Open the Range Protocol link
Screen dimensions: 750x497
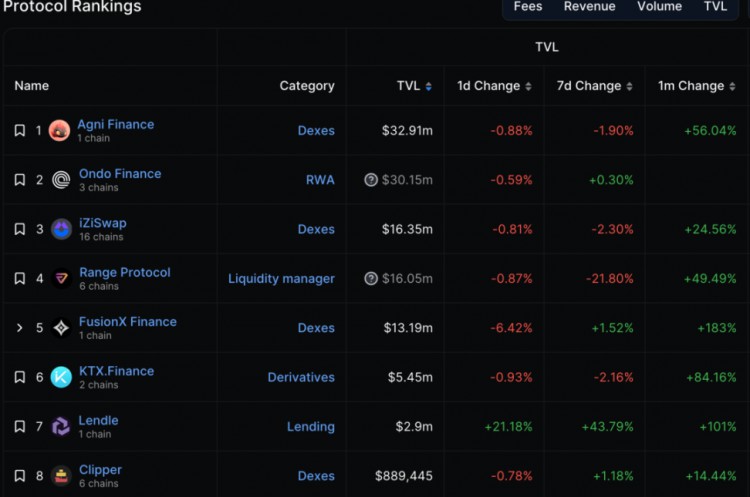point(125,272)
